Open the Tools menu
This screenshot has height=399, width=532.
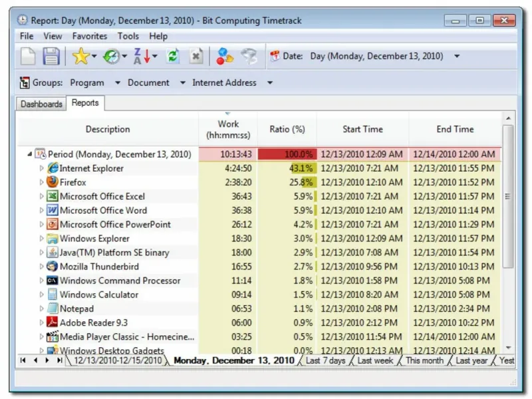128,37
